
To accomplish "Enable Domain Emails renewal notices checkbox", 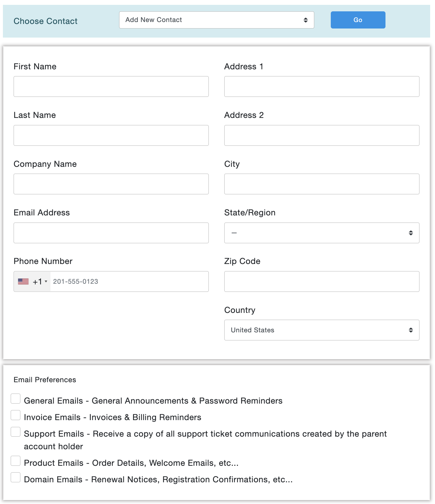I will click(x=16, y=477).
